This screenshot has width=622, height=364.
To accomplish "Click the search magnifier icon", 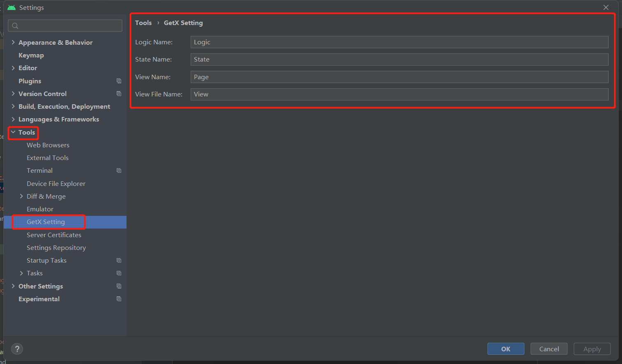I will click(x=15, y=26).
